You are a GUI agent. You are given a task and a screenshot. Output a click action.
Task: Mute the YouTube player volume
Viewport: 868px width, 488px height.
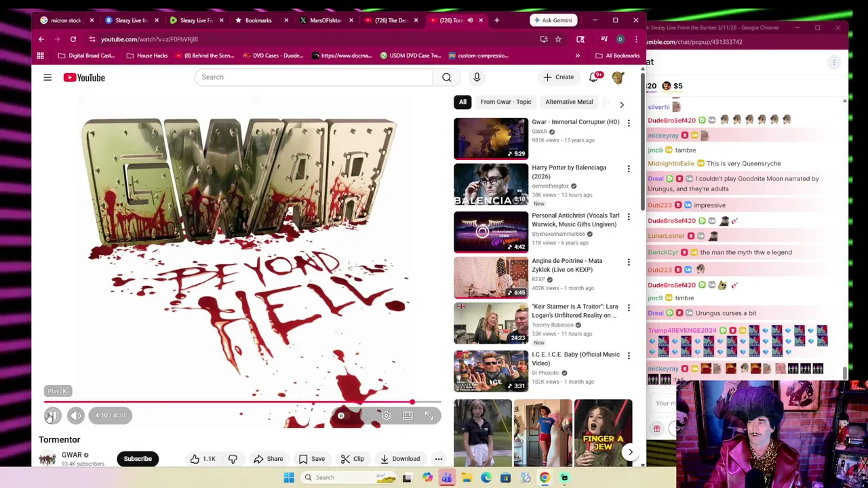[x=76, y=415]
